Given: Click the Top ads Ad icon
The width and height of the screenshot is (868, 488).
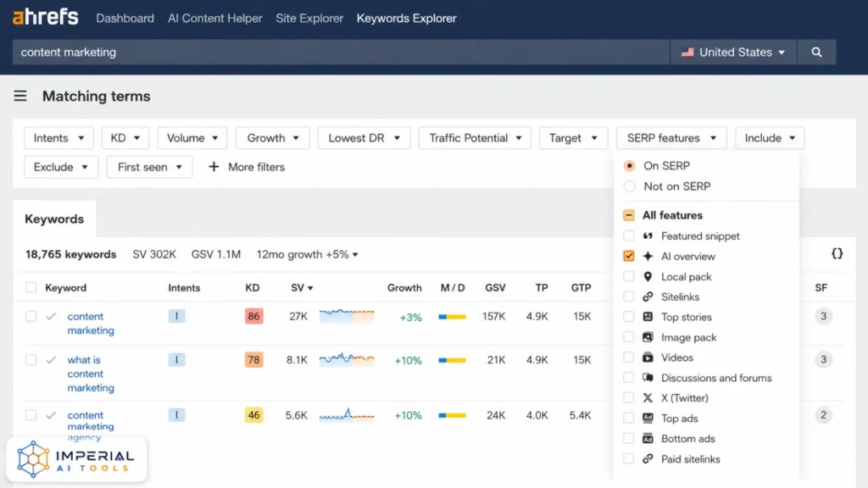Looking at the screenshot, I should 648,419.
